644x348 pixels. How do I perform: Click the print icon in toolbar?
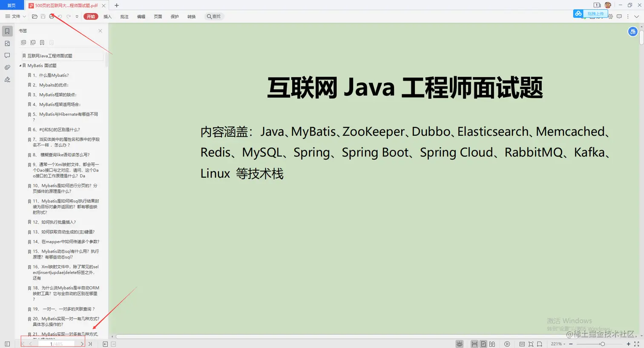tap(52, 17)
